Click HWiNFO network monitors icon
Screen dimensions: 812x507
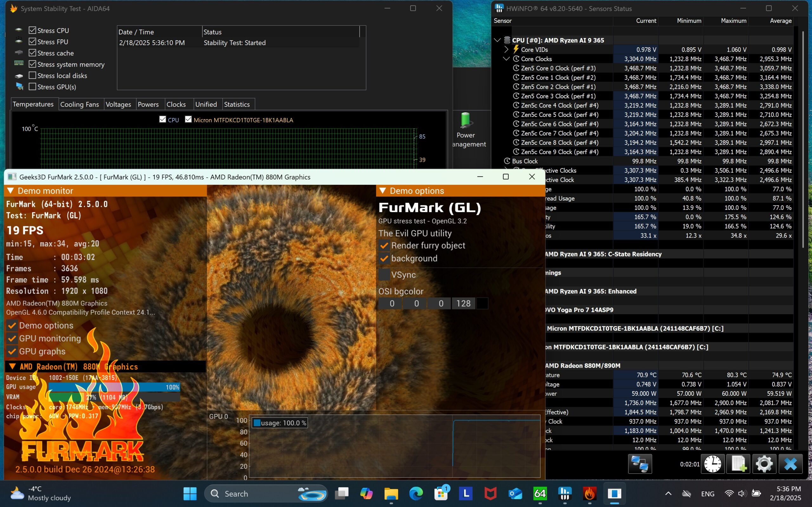coord(640,464)
